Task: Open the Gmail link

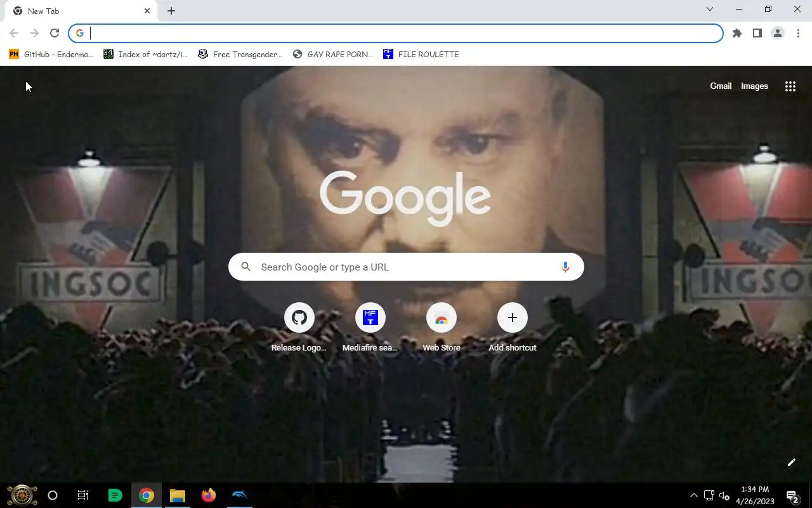Action: click(x=721, y=86)
